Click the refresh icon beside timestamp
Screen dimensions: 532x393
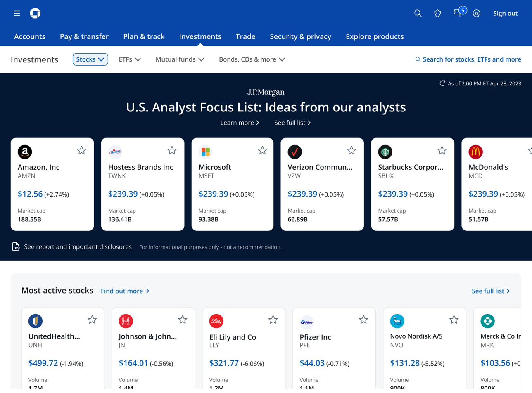tap(442, 83)
